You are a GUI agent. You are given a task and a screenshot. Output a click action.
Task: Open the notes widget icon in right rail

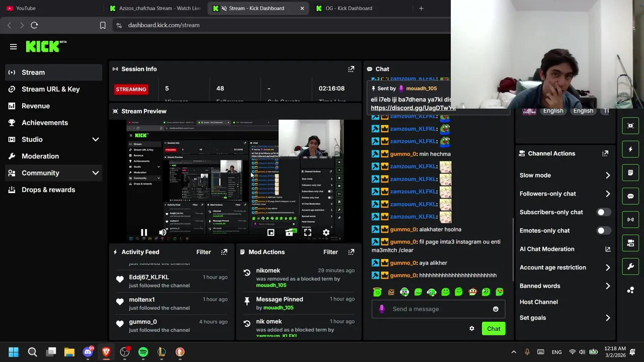[x=630, y=172]
